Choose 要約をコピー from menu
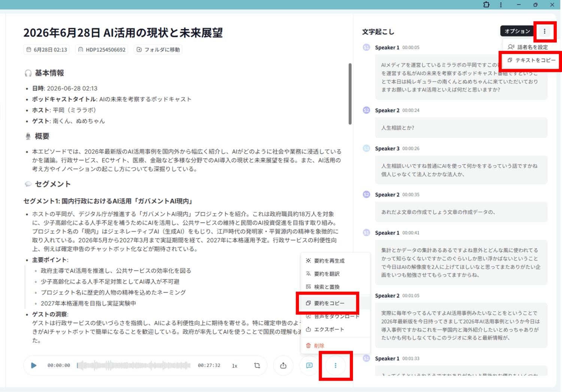The height and width of the screenshot is (392, 562). point(335,303)
